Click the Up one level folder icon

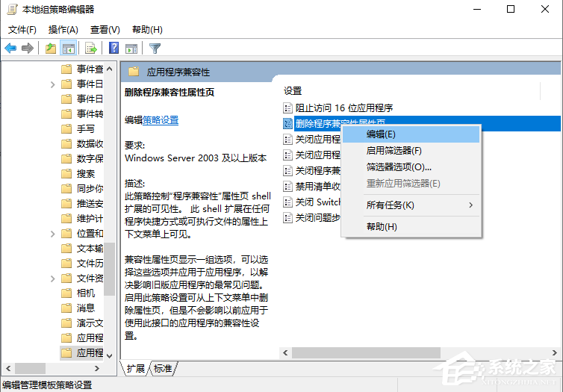pyautogui.click(x=50, y=48)
